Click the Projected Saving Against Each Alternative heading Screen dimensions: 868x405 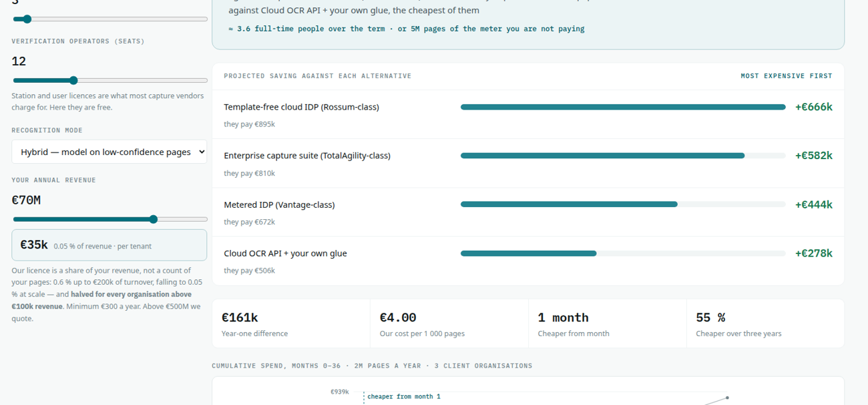(x=317, y=76)
